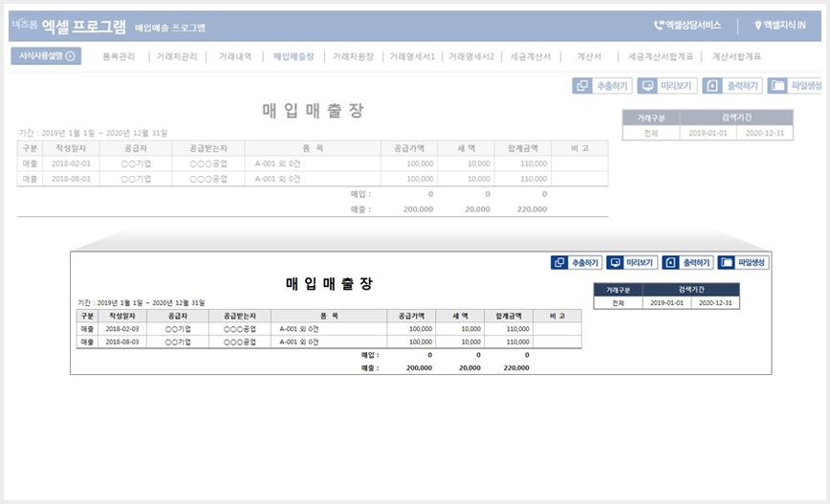Click the lightbulb icon beside 엑셀지식 IN
The width and height of the screenshot is (830, 504).
coord(757,25)
